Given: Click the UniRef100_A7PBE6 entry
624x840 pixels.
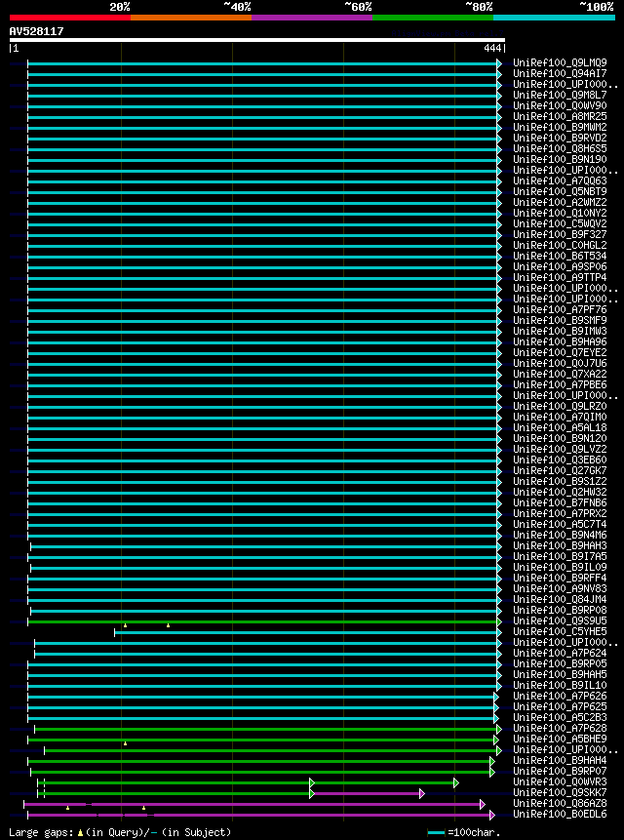Looking at the screenshot, I should coord(560,384).
